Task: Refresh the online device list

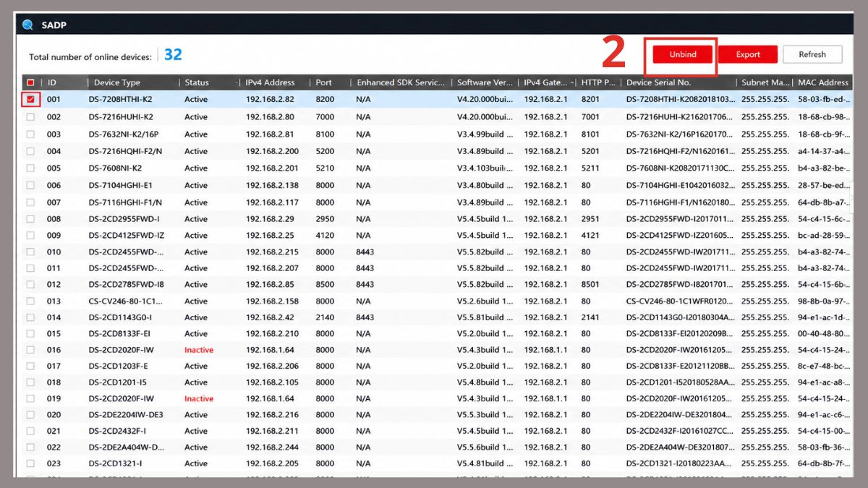Action: [x=812, y=54]
